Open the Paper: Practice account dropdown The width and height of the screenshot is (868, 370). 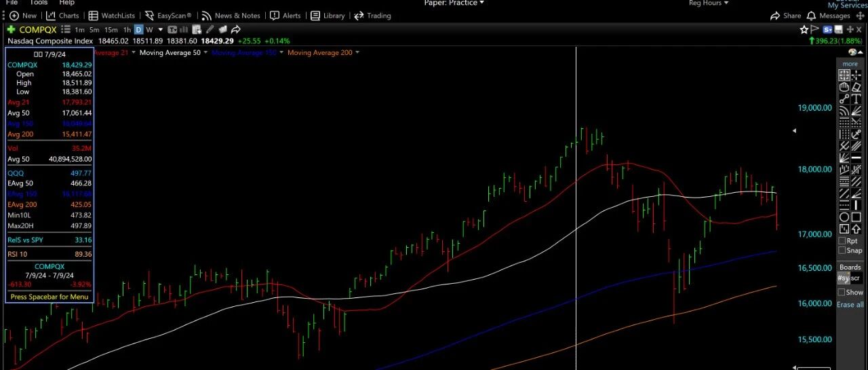(x=454, y=3)
